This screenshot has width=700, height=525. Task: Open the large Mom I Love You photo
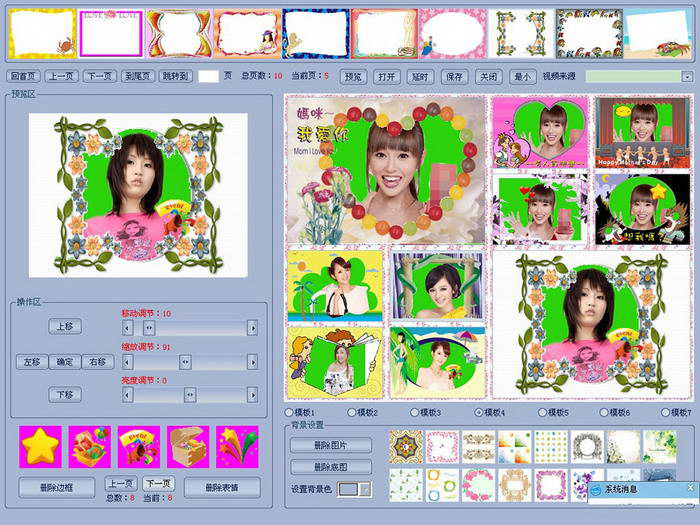click(x=386, y=170)
